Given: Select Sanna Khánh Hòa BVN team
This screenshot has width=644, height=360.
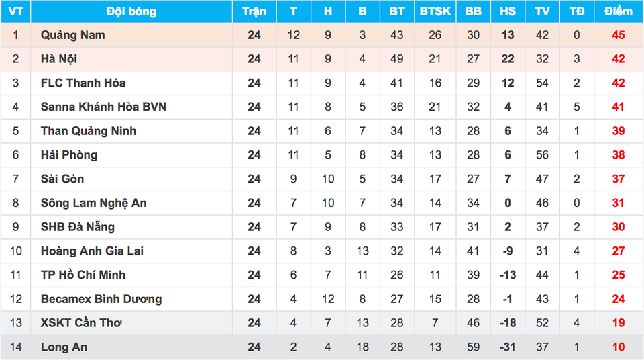Looking at the screenshot, I should (103, 107).
